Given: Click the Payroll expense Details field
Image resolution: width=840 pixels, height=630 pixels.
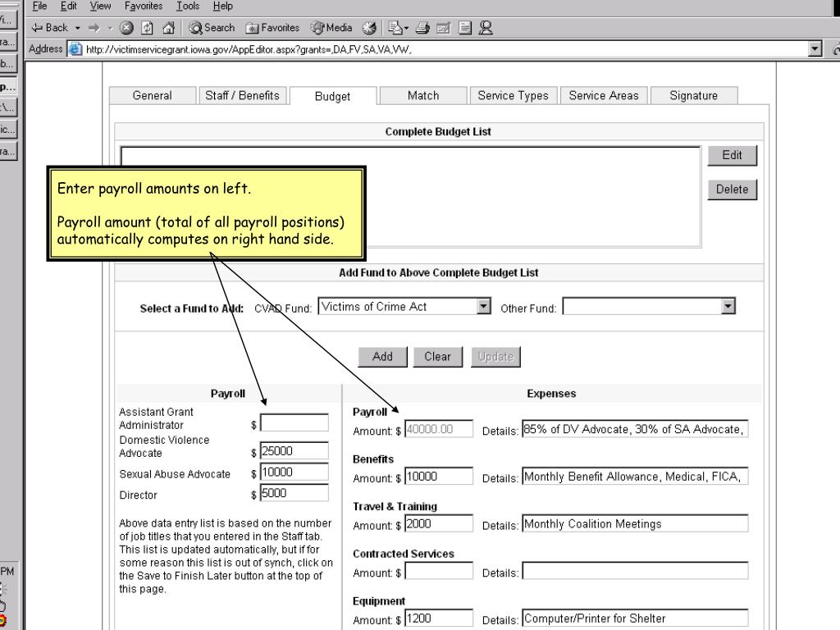Looking at the screenshot, I should click(635, 429).
